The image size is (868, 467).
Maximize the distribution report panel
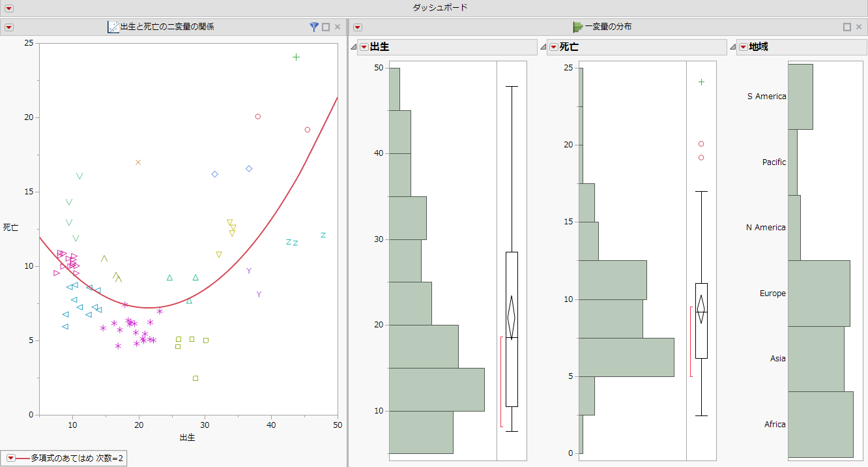[x=847, y=27]
